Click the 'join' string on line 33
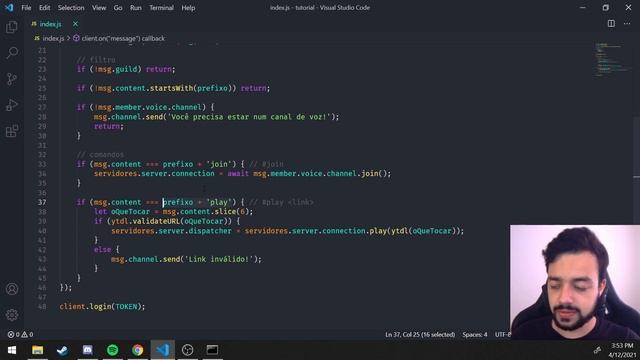Image resolution: width=640 pixels, height=360 pixels. tap(219, 164)
